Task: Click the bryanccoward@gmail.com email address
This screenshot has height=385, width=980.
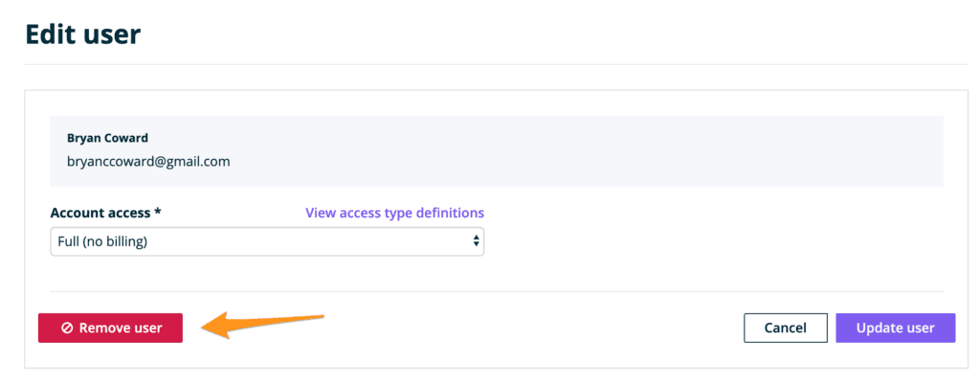Action: pos(148,161)
